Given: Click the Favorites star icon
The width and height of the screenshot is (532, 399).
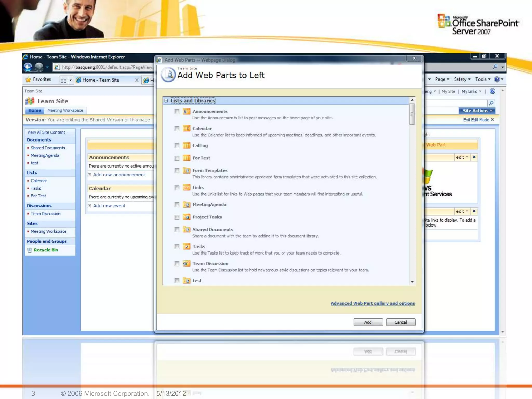Looking at the screenshot, I should pyautogui.click(x=28, y=79).
